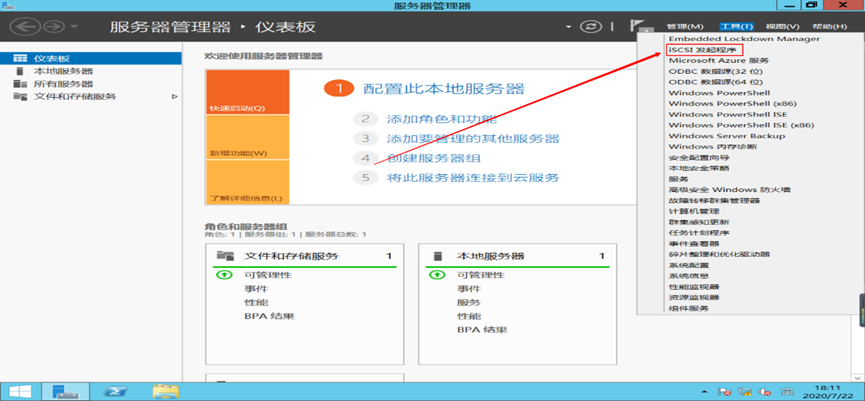Screen dimensions: 865x401
Task: Expand the 文件和存储服务 submenu arrow
Action: point(174,97)
